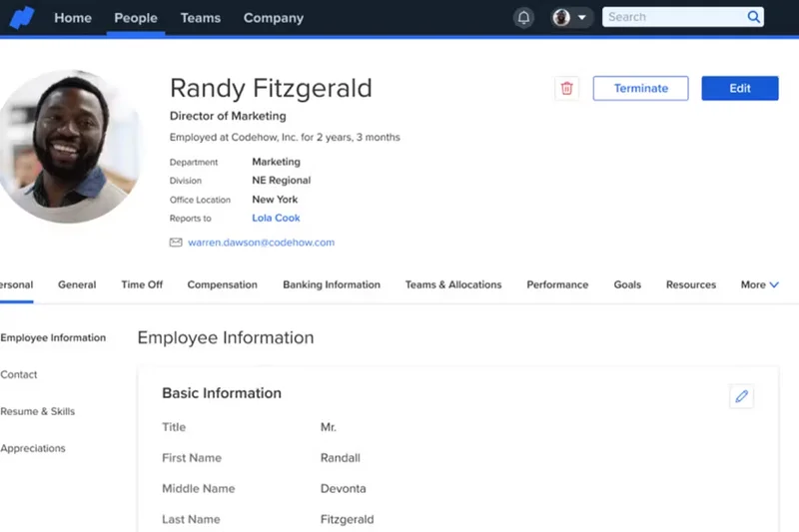This screenshot has height=532, width=799.
Task: Select Employee Information in the sidebar
Action: [53, 337]
